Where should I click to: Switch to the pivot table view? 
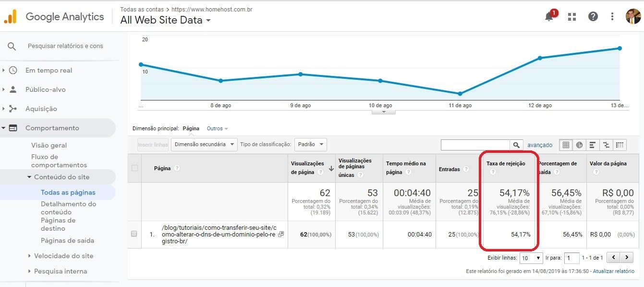click(620, 145)
